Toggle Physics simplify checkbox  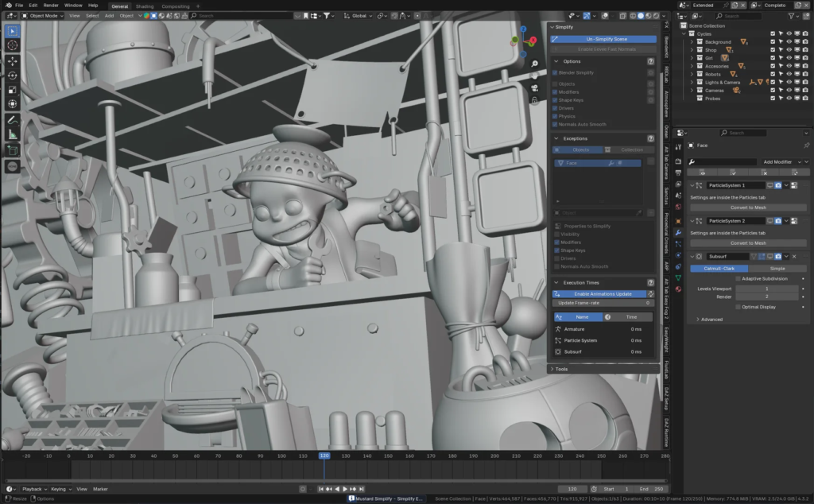[555, 116]
